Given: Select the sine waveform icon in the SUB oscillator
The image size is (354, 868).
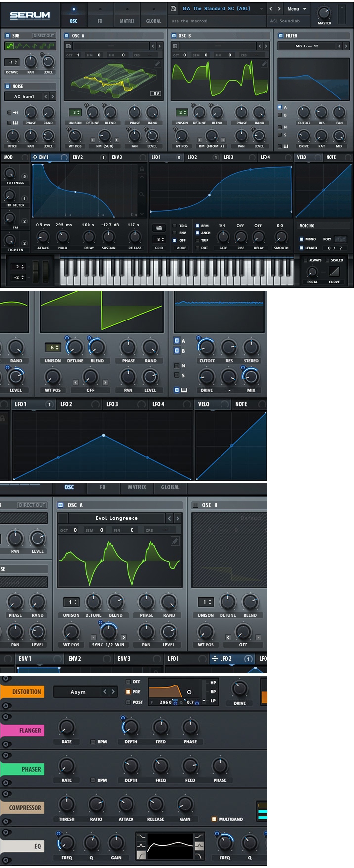Looking at the screenshot, I should click(9, 46).
